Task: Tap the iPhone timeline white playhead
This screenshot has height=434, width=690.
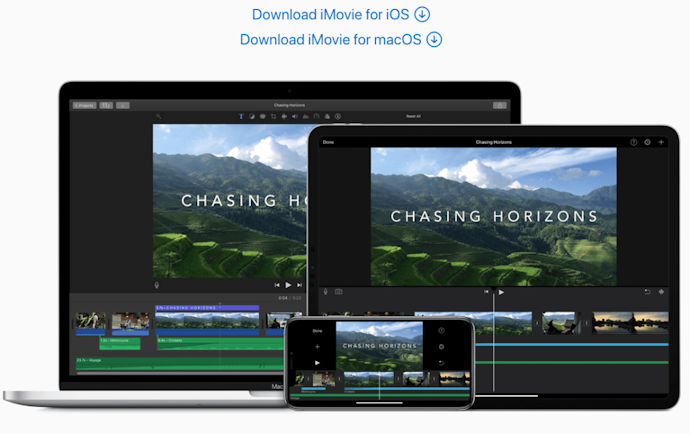Action: (x=379, y=385)
